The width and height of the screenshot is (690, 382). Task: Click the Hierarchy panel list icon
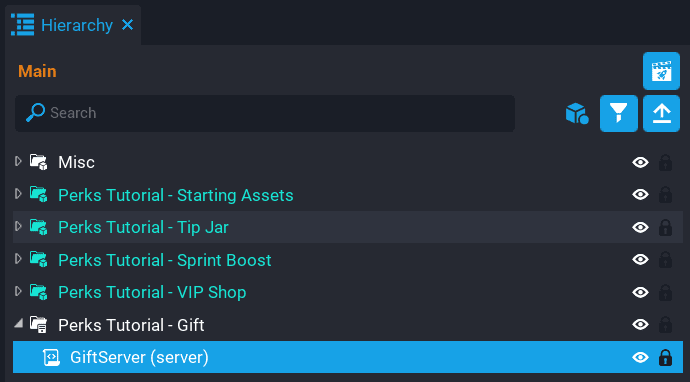pyautogui.click(x=22, y=25)
